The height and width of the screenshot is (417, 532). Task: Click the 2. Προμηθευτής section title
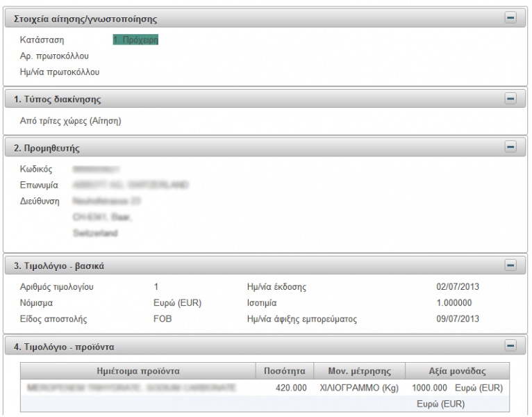(x=47, y=149)
